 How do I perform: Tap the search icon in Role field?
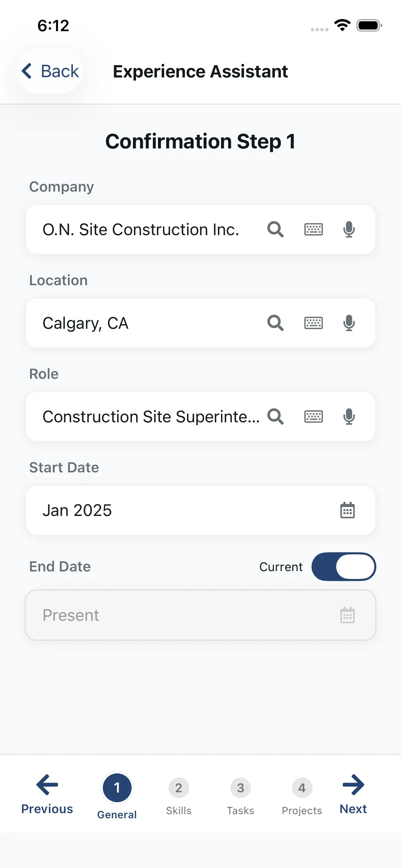(x=275, y=417)
